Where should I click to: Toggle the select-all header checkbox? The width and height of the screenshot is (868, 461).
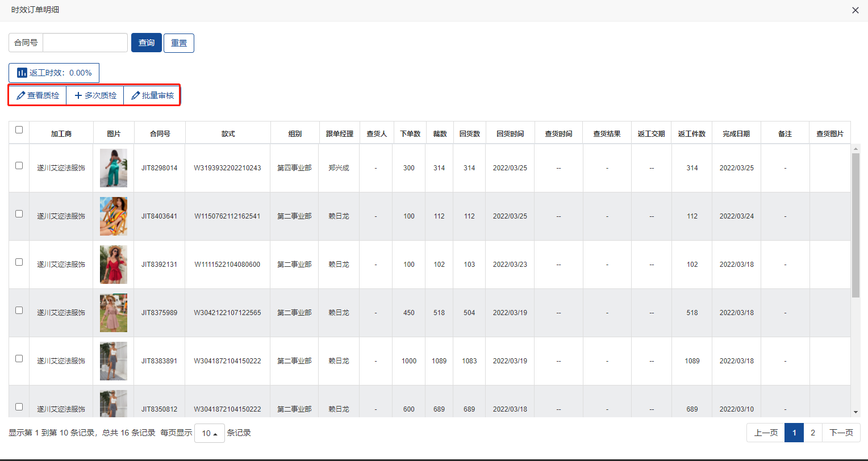(x=19, y=130)
